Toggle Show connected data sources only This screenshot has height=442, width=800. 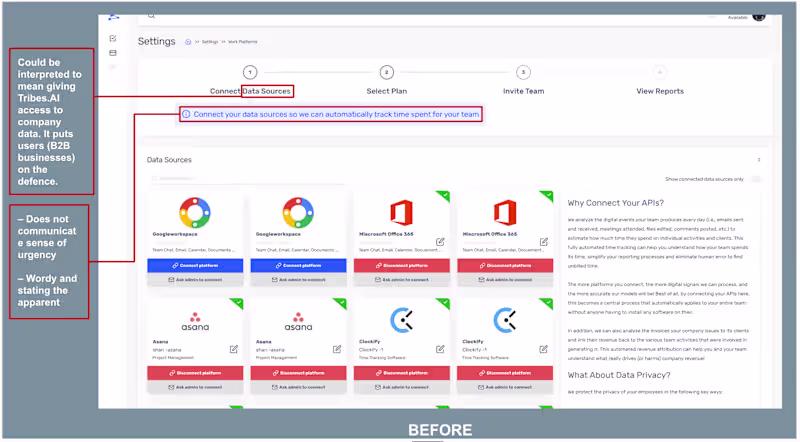pos(756,179)
